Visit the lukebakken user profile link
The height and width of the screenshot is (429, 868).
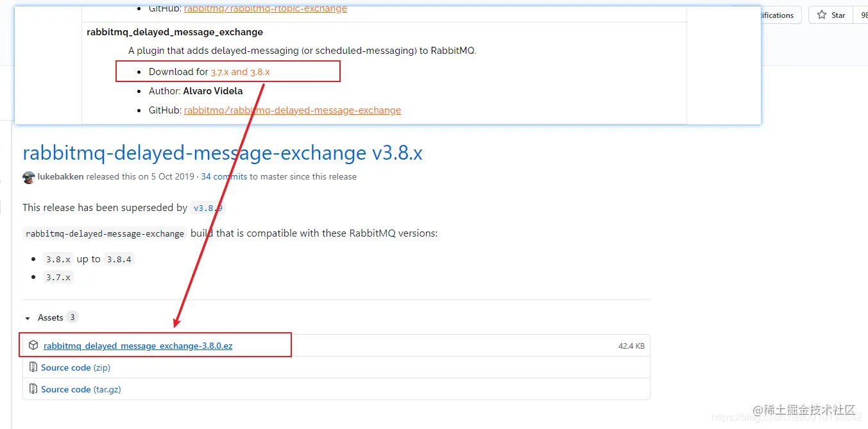pyautogui.click(x=60, y=176)
